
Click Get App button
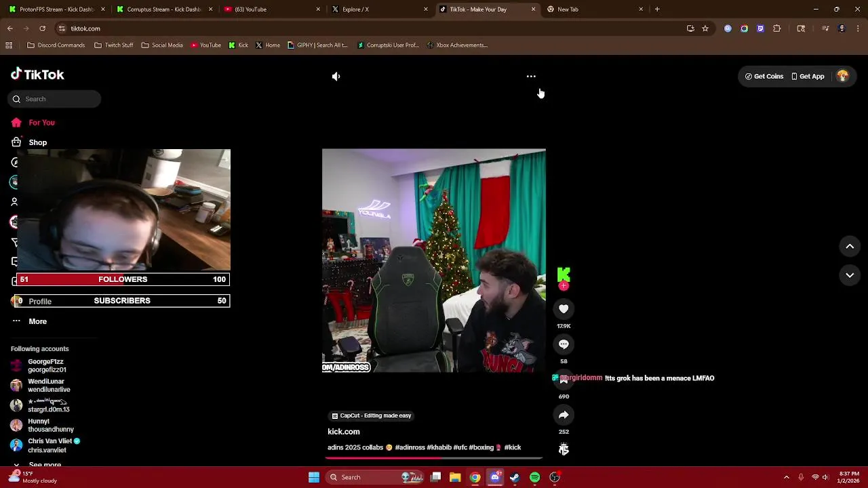click(808, 77)
